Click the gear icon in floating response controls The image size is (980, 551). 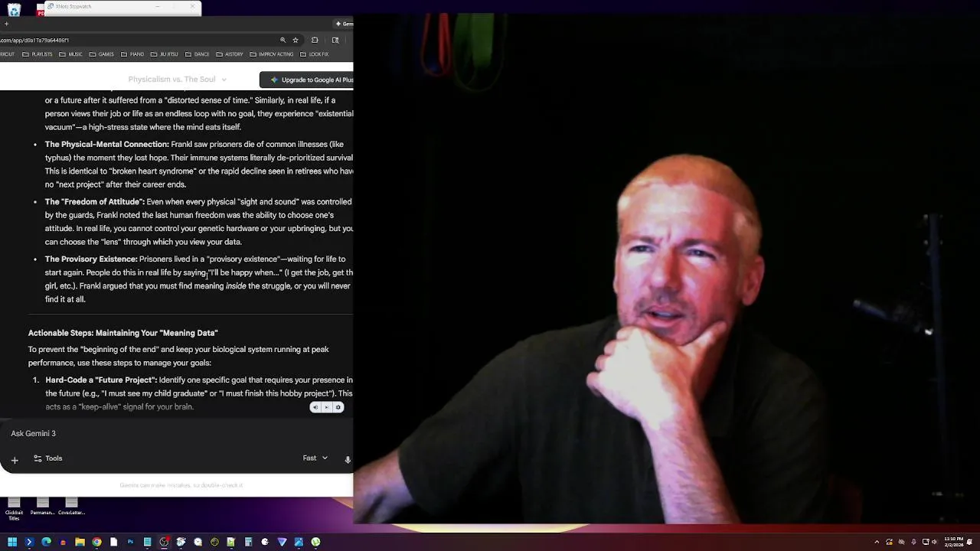tap(338, 407)
